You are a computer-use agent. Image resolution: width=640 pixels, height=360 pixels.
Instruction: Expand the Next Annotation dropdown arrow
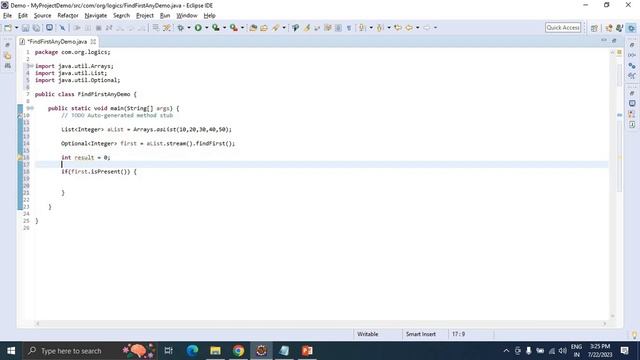371,28
